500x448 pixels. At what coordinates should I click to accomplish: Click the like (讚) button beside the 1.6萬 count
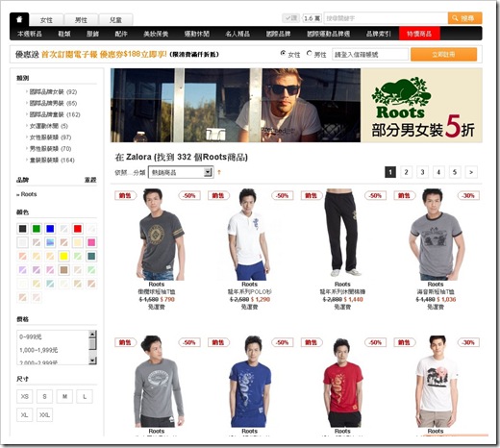click(x=290, y=18)
